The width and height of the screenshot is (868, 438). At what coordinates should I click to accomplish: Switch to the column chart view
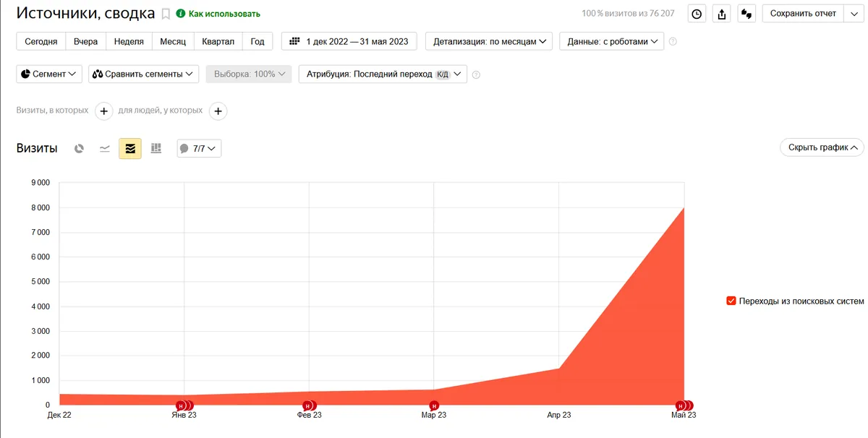coord(156,148)
